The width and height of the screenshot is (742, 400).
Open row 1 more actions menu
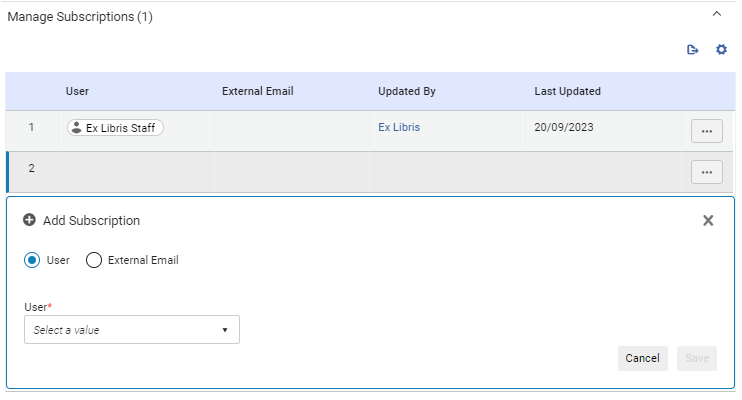click(x=706, y=131)
